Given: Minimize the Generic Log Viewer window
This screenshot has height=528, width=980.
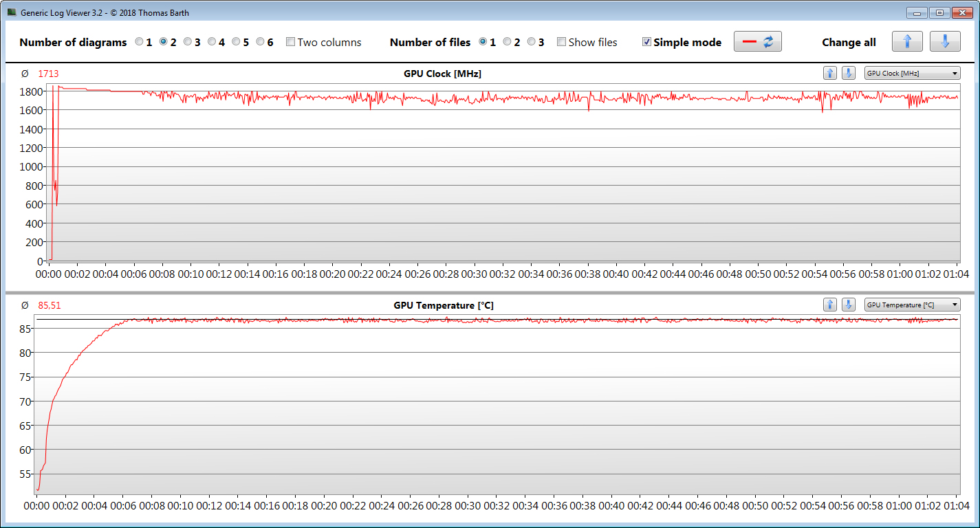Looking at the screenshot, I should 916,12.
